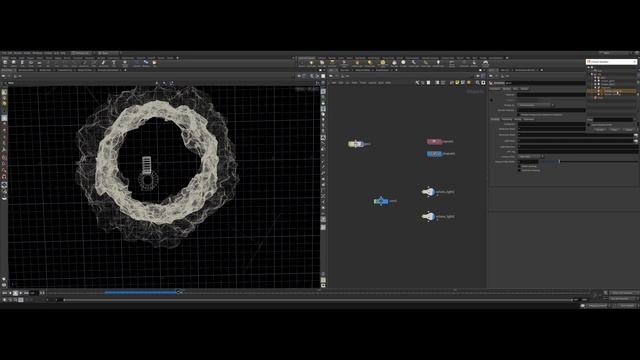Add a Spot Light from the shelf

[322, 62]
